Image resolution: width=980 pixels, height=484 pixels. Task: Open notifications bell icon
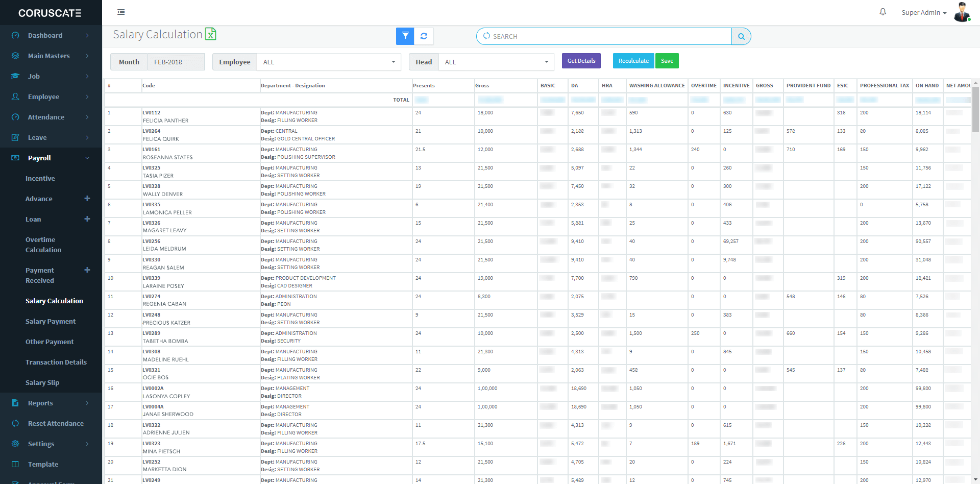click(x=883, y=12)
